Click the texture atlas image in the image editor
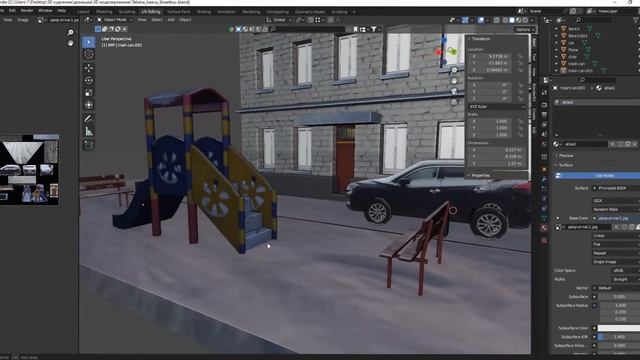640x360 pixels. pyautogui.click(x=29, y=169)
